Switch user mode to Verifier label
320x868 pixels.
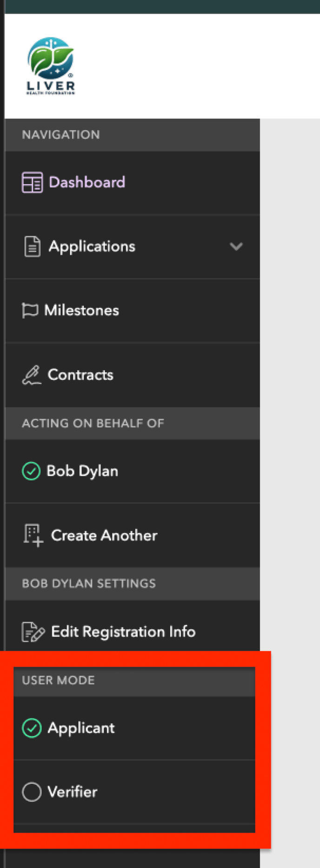pos(73,792)
